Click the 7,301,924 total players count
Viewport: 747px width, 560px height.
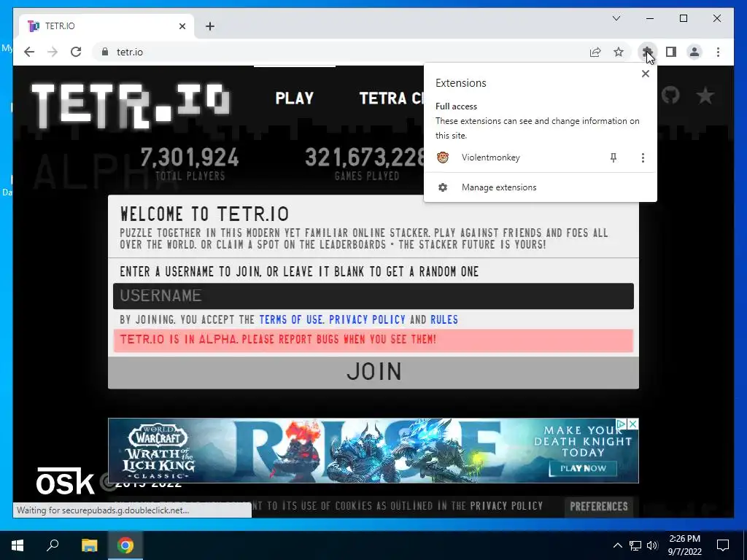coord(190,157)
